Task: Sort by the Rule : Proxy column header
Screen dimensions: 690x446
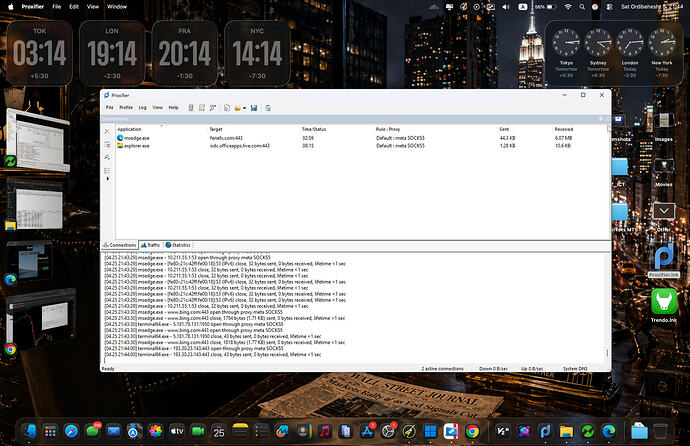Action: pos(388,129)
